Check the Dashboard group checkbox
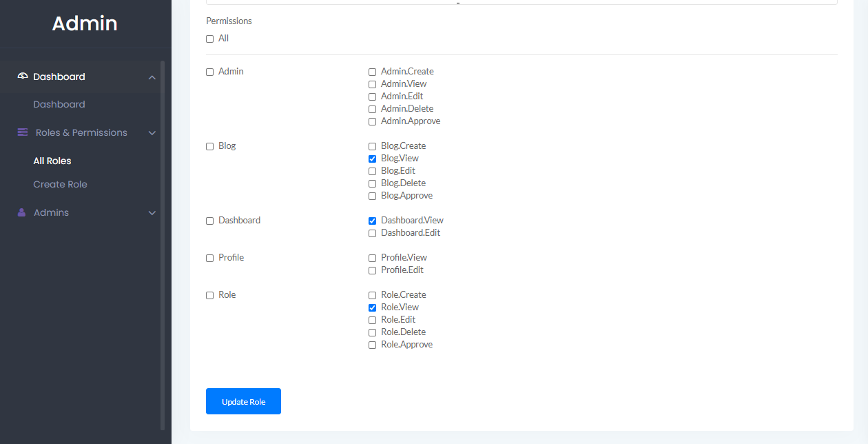Image resolution: width=868 pixels, height=444 pixels. 210,221
